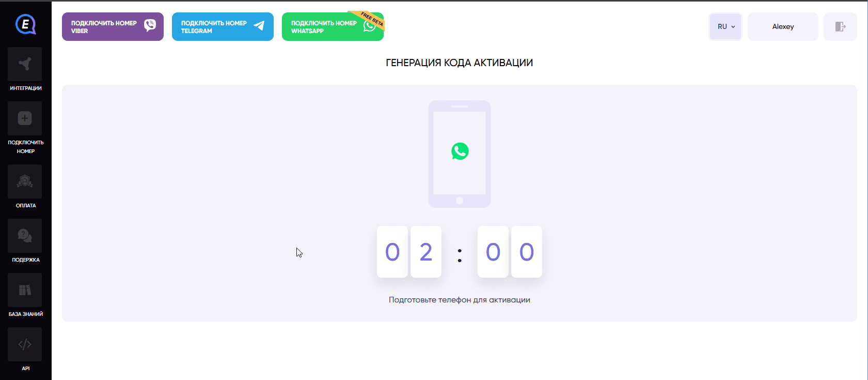The height and width of the screenshot is (380, 868).
Task: Click the Telegram paper plane icon
Action: (259, 25)
